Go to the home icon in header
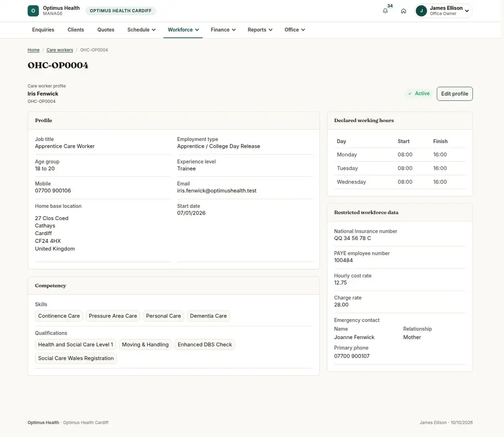Viewport: 504px width, 437px height. point(403,11)
